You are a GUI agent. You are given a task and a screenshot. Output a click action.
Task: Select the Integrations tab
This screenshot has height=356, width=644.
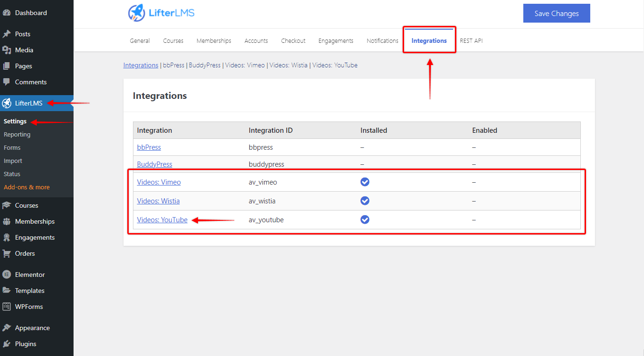[429, 41]
